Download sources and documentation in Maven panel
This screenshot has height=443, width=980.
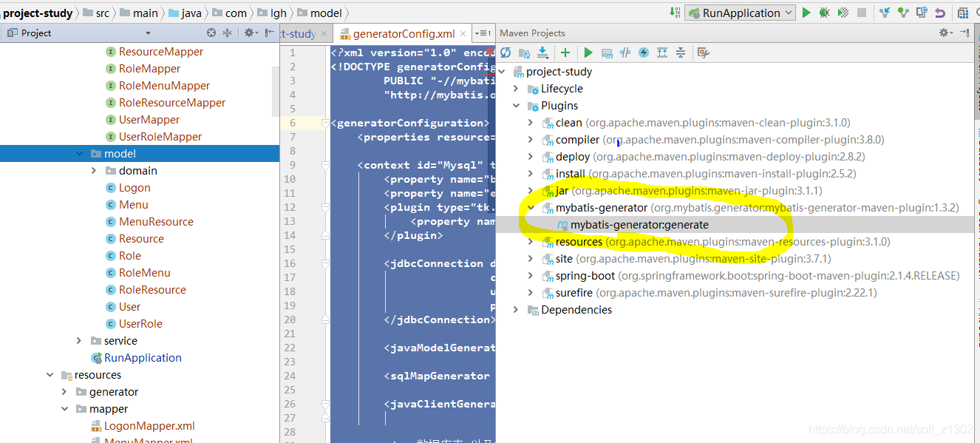tap(543, 52)
